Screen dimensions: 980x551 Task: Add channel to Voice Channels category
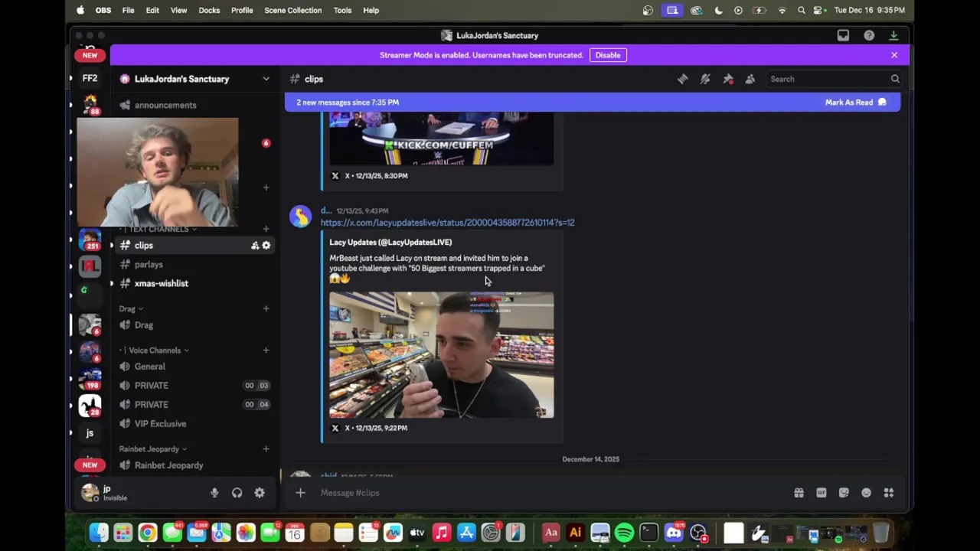(266, 350)
